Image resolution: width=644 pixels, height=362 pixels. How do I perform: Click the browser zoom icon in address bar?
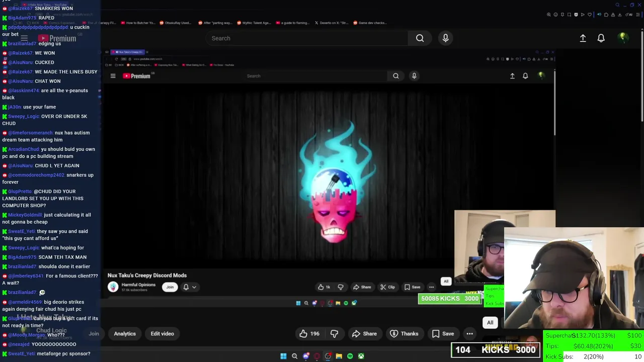point(548,15)
